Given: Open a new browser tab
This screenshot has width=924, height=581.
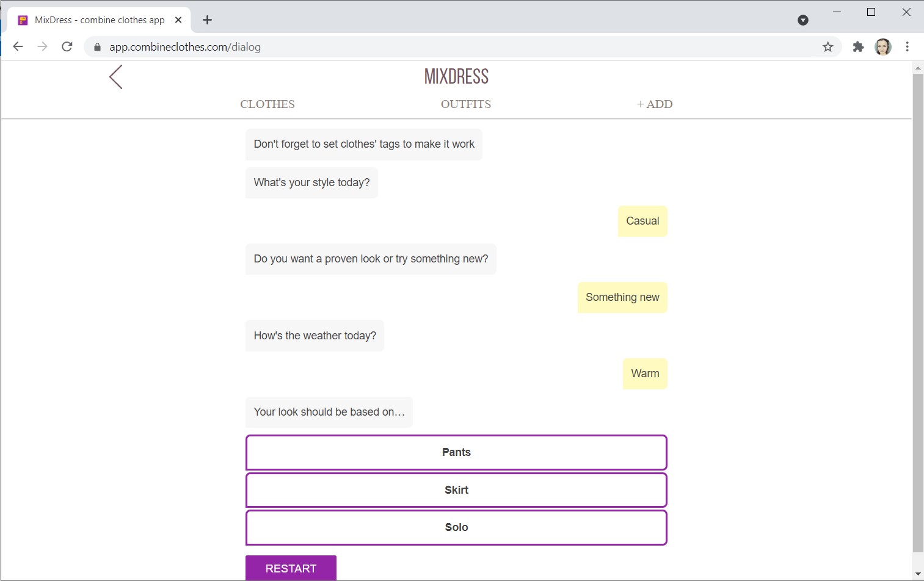Looking at the screenshot, I should 208,20.
